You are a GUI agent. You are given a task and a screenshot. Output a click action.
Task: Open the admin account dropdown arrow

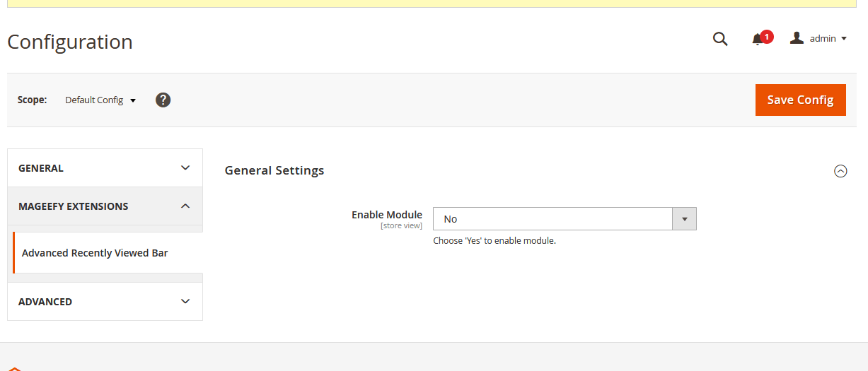tap(844, 39)
